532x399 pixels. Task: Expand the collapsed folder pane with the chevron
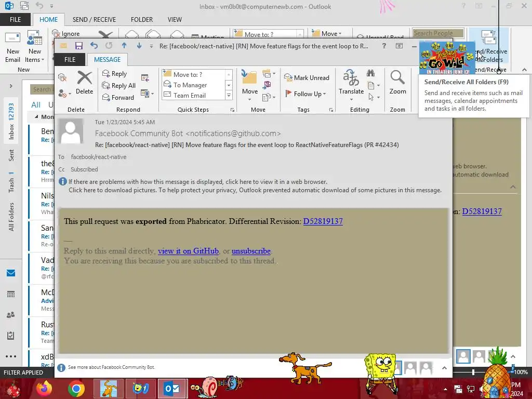[x=11, y=86]
